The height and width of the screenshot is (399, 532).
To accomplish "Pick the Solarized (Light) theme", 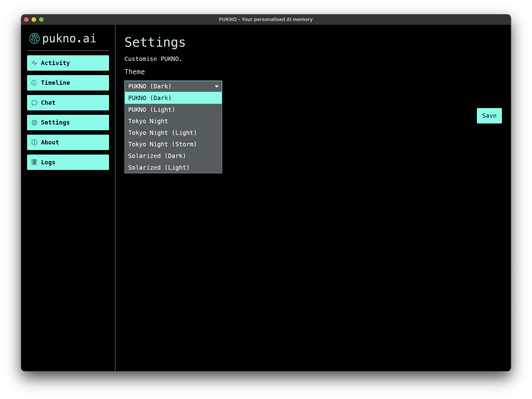I will point(173,167).
